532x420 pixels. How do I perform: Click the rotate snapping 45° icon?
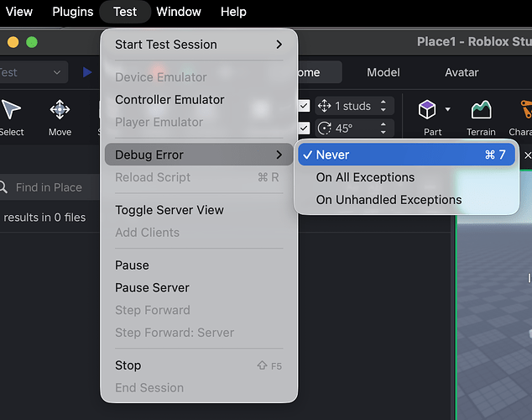pos(325,128)
